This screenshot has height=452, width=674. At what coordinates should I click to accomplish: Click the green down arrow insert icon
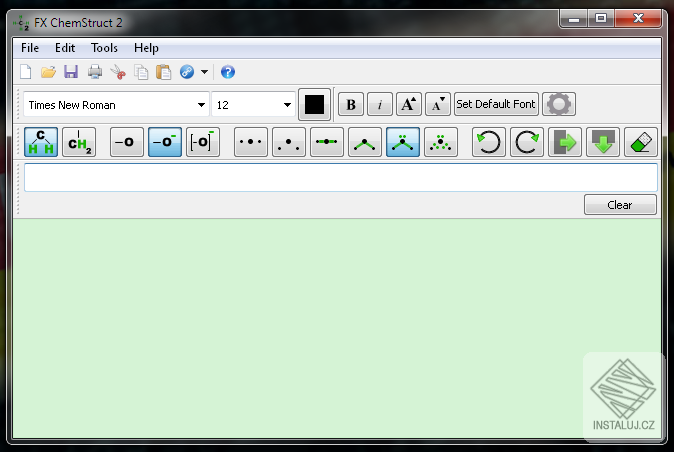603,142
